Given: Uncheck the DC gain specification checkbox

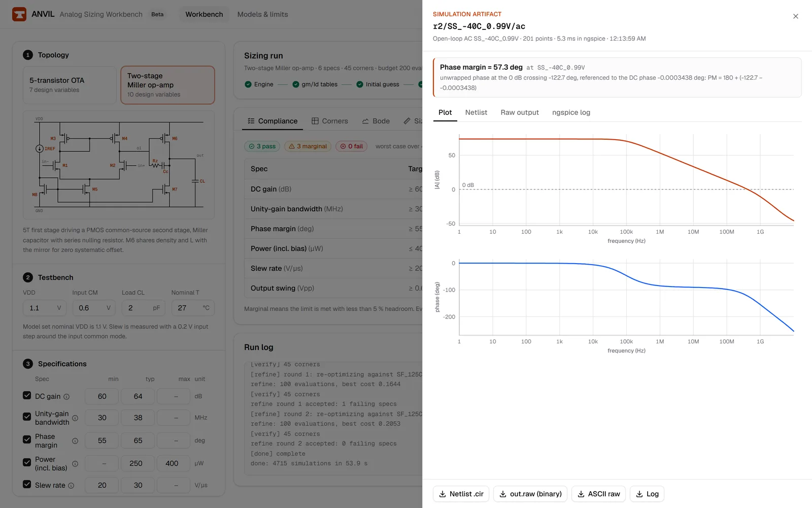Looking at the screenshot, I should 27,395.
